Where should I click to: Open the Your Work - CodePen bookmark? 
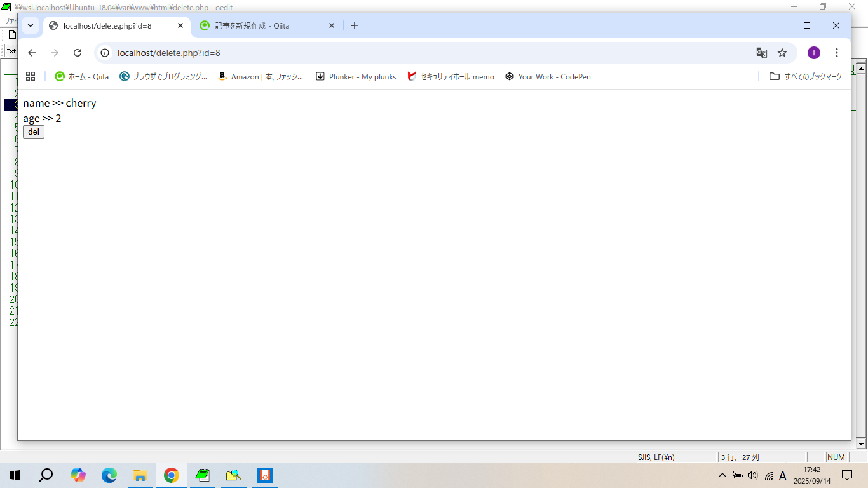pos(548,76)
